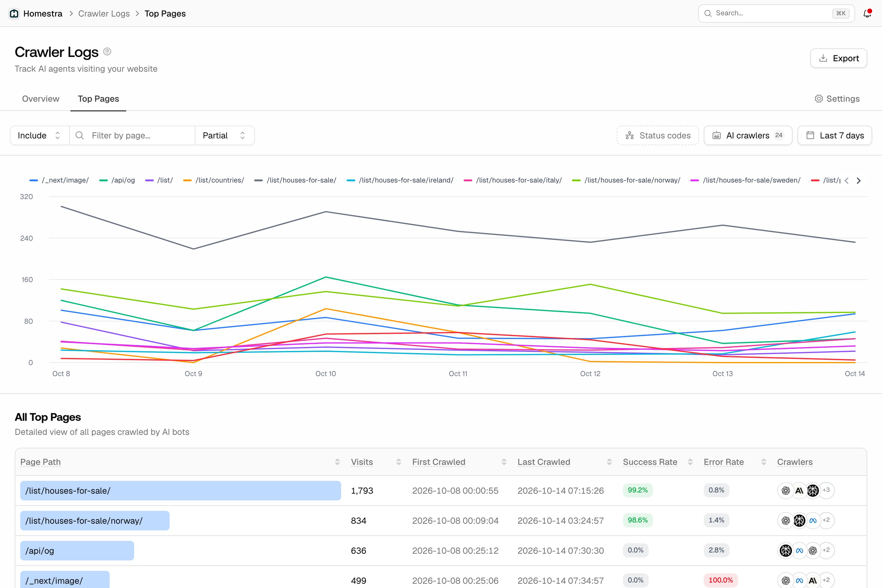This screenshot has width=882, height=588.
Task: Sort by First Crawled sort icon
Action: (504, 462)
